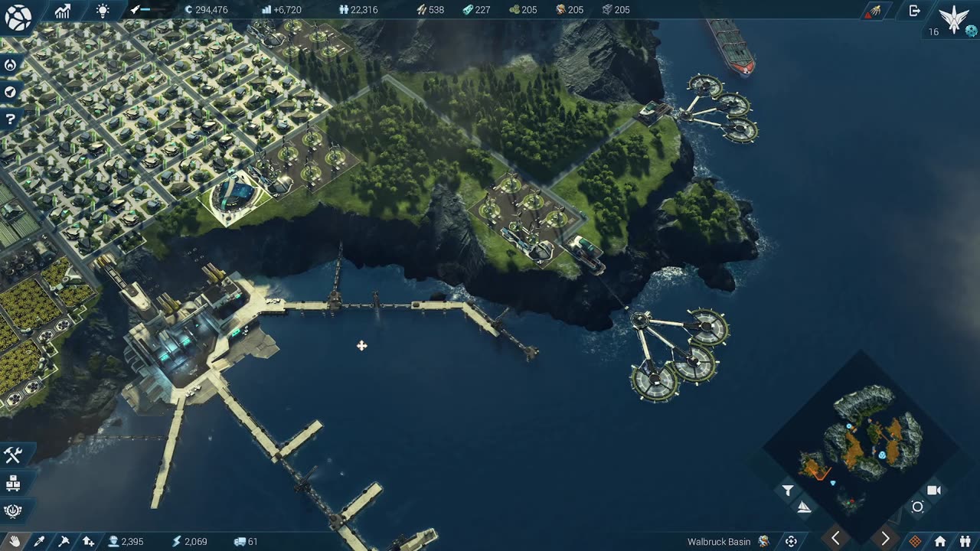980x551 pixels.
Task: Click the energy value 2,069
Action: coord(195,542)
